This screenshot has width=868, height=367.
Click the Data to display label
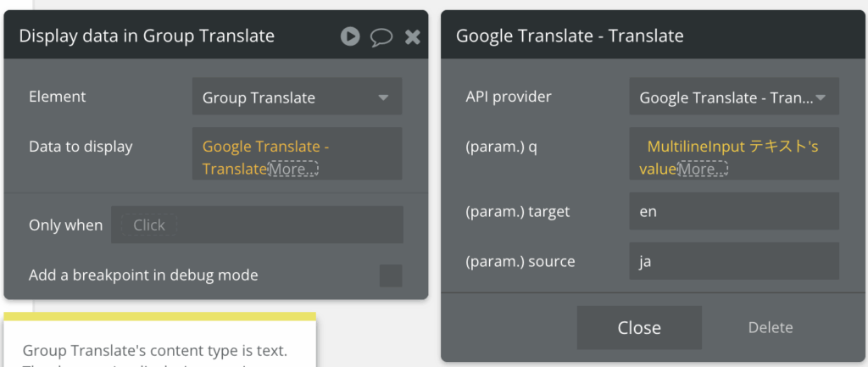tap(81, 147)
